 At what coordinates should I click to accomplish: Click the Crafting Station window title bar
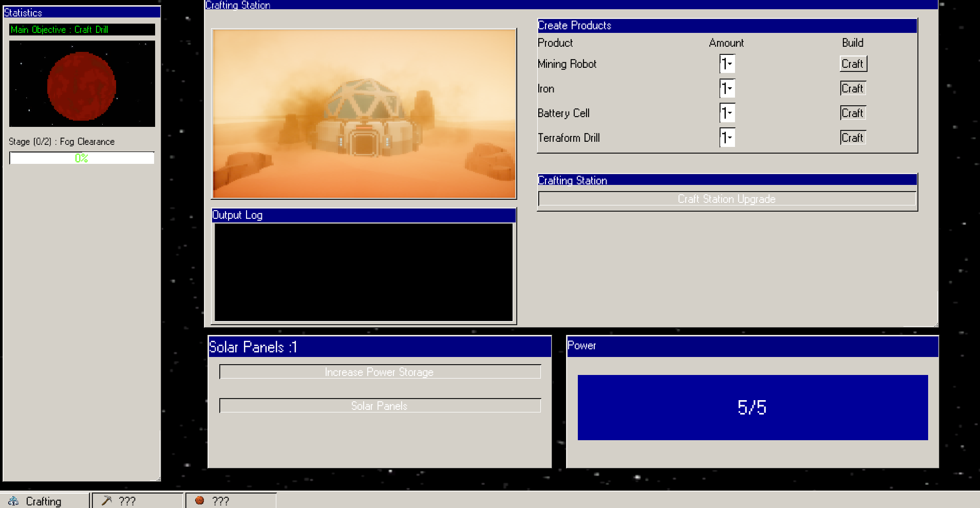(x=571, y=5)
